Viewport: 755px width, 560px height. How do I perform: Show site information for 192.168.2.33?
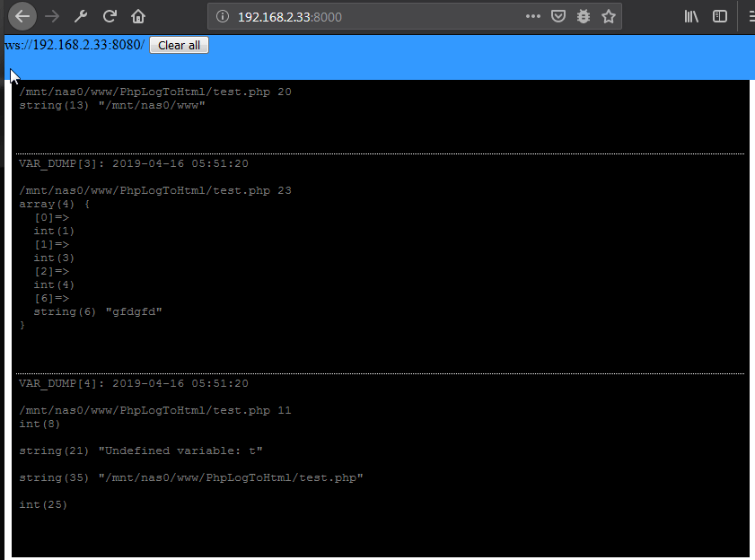point(223,16)
